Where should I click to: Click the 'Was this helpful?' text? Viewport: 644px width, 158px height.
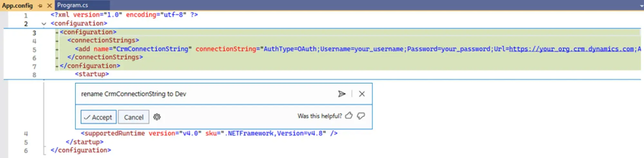click(319, 116)
